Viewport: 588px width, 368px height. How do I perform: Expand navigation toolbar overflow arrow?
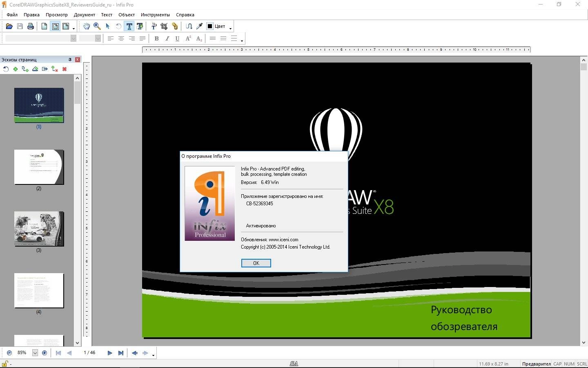[x=154, y=355]
